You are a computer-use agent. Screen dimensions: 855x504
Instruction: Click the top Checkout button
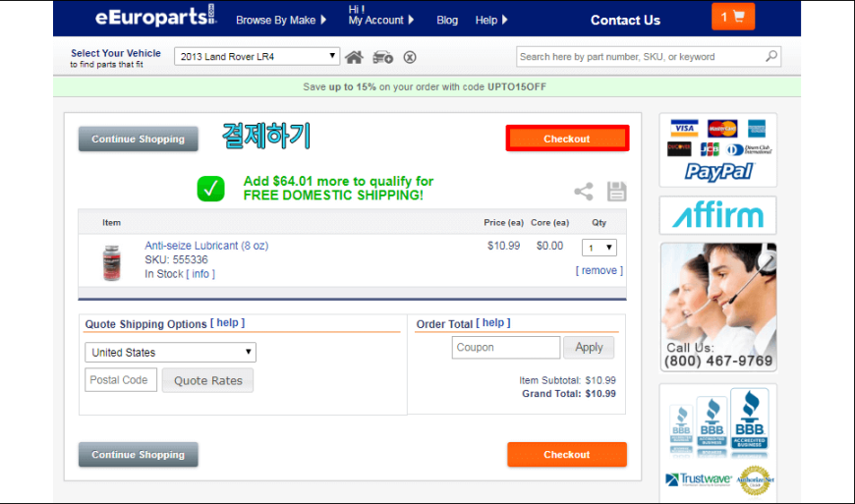coord(567,139)
